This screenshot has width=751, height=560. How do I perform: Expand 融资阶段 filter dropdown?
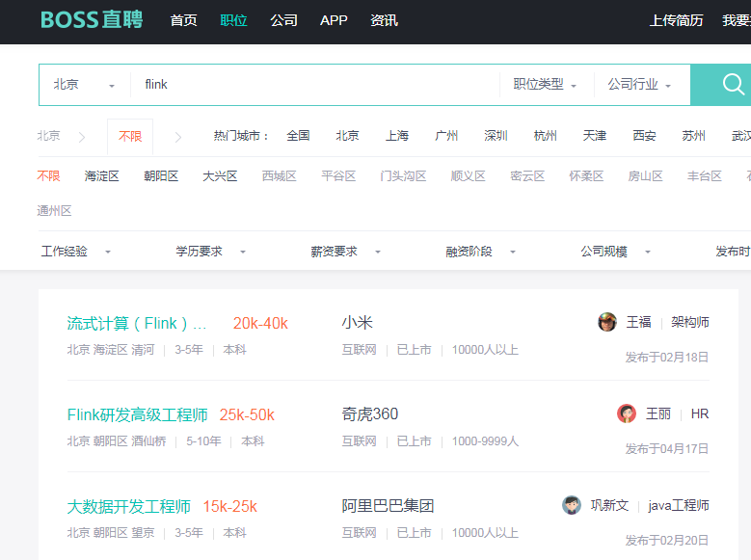pyautogui.click(x=481, y=252)
